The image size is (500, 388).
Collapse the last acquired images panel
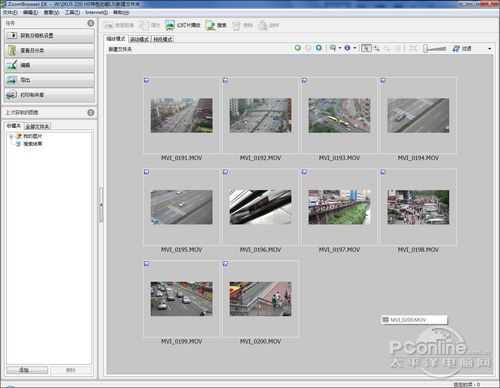click(91, 112)
